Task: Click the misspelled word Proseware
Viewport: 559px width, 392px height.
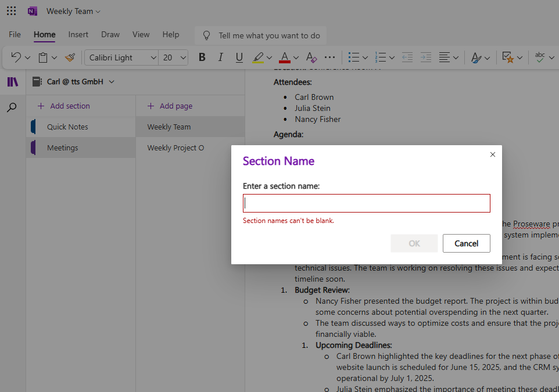Action: point(531,224)
